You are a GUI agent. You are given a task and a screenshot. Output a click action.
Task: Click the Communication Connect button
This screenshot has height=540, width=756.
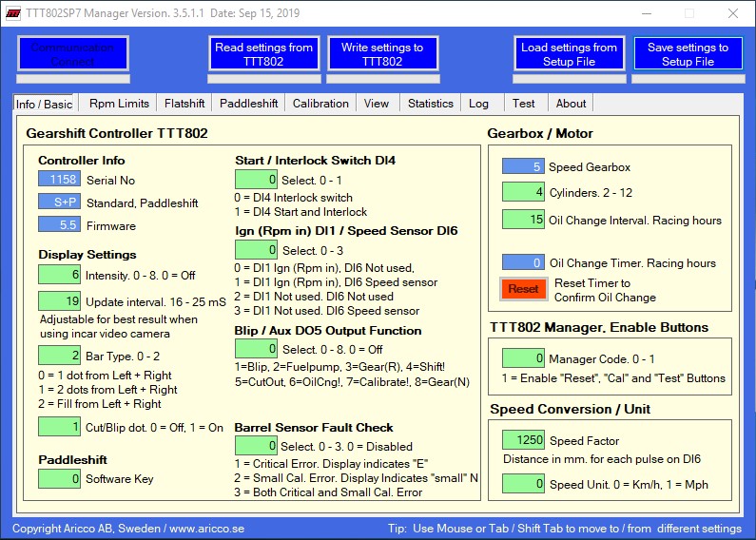coord(73,54)
